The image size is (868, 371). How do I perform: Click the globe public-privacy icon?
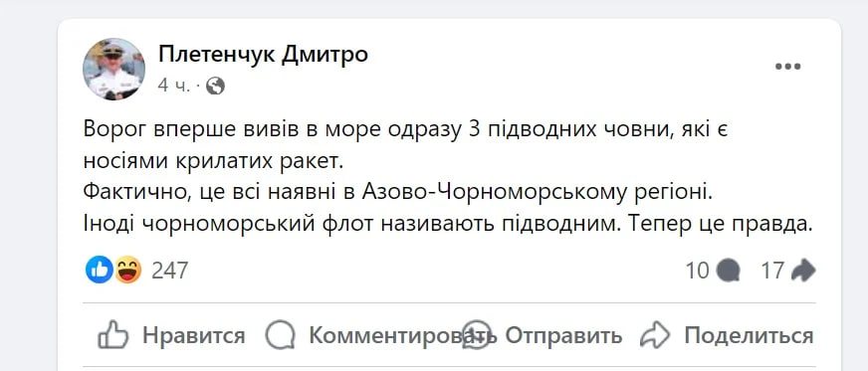(215, 86)
